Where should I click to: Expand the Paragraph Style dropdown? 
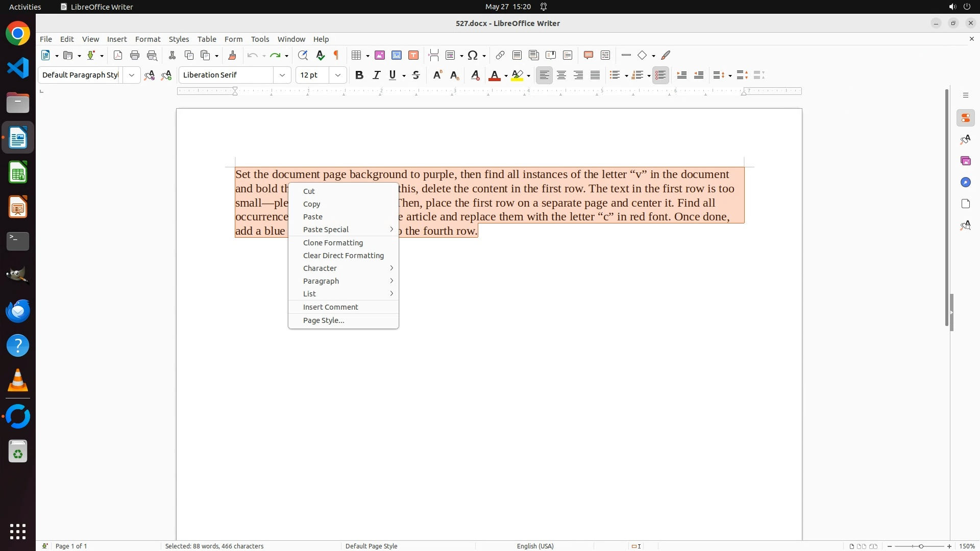coord(132,75)
